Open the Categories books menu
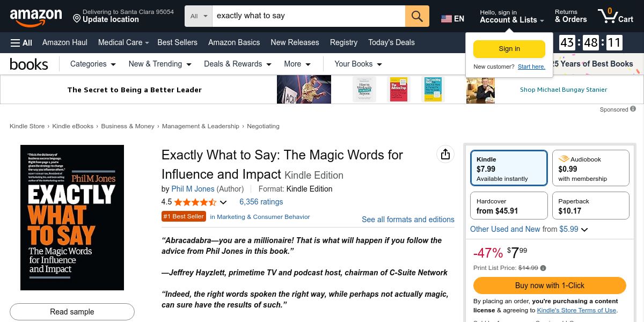The width and height of the screenshot is (644, 322). [93, 64]
